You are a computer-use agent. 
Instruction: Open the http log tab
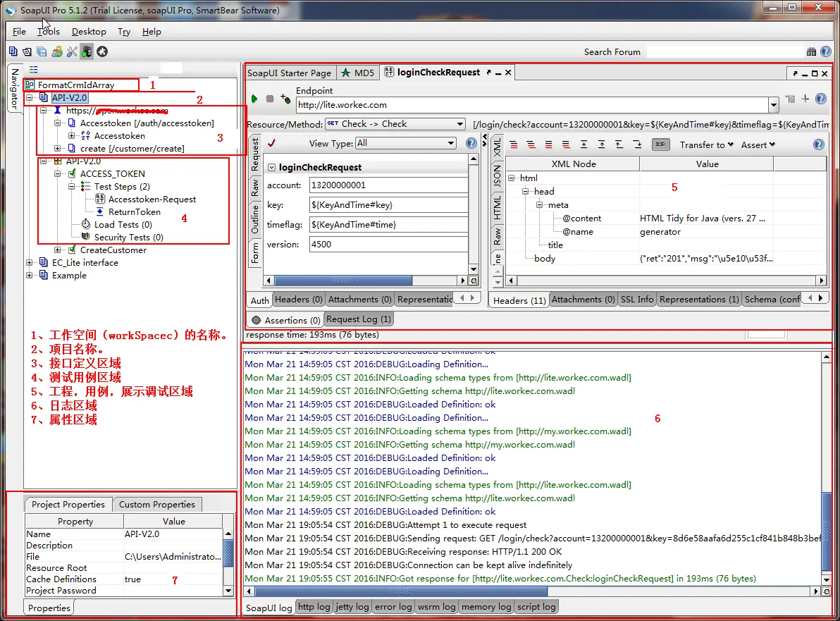(314, 606)
